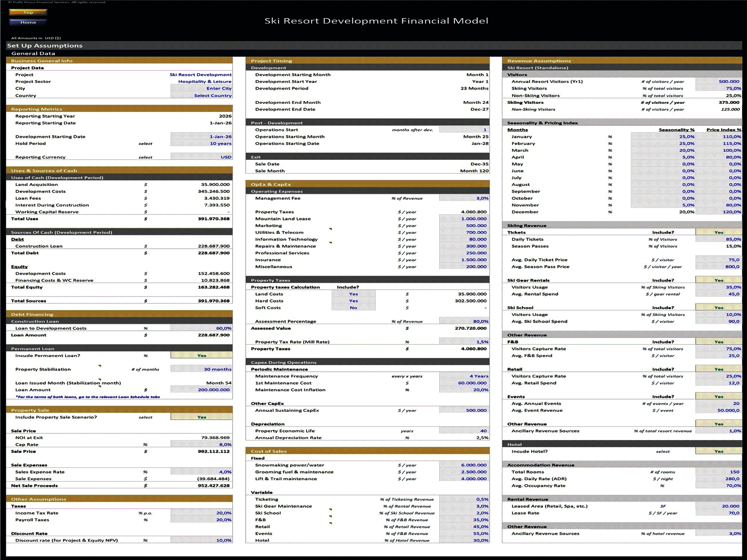Toggle the Events include 'Yes' cell
The image size is (747, 560).
click(719, 397)
